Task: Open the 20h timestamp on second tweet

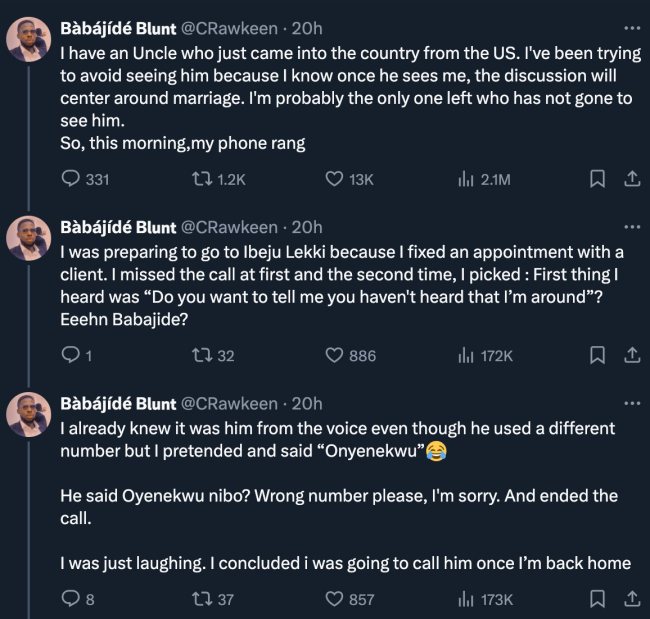Action: pos(306,228)
